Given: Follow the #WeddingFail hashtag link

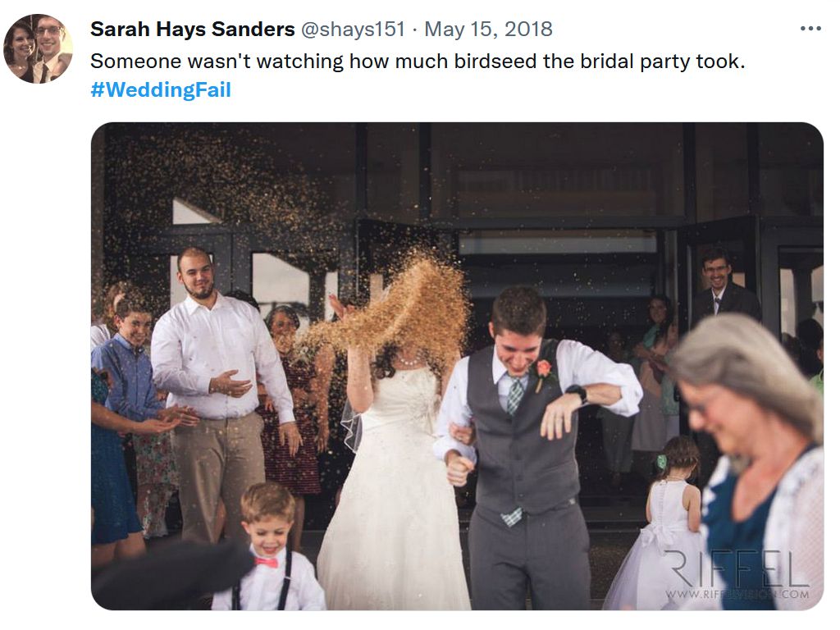Looking at the screenshot, I should click(x=161, y=90).
